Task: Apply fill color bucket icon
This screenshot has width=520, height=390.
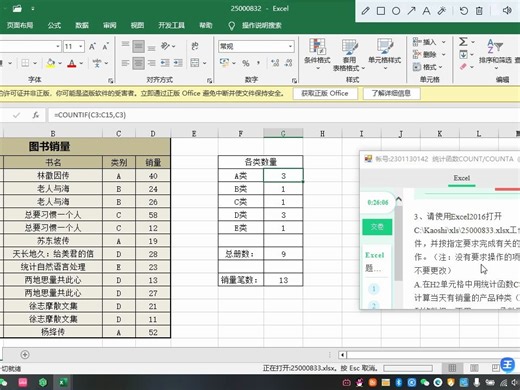Action: point(51,63)
